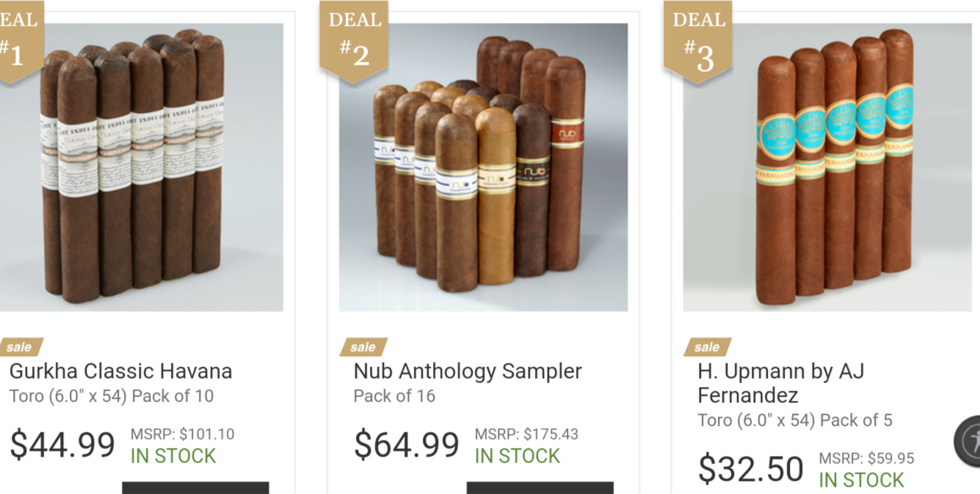
Task: Click sale tag above Nub Anthology Sampler
Action: point(363,346)
